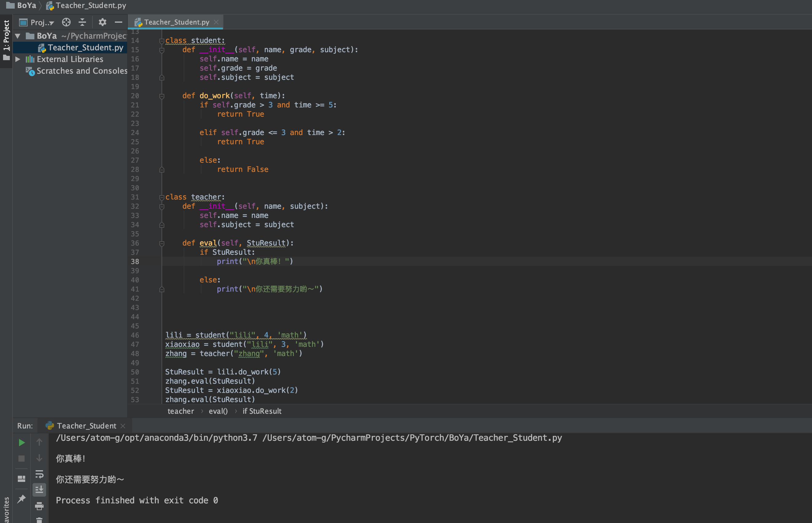Expand External Libraries node

point(18,59)
